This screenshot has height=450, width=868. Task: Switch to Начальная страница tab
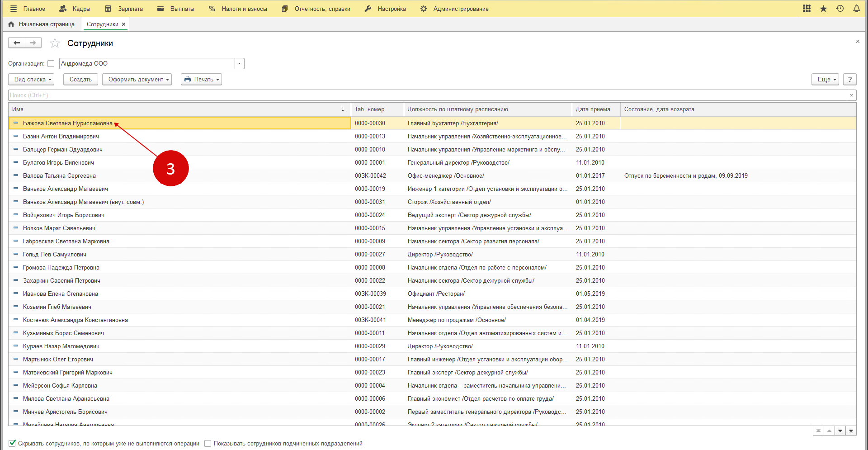click(x=42, y=24)
